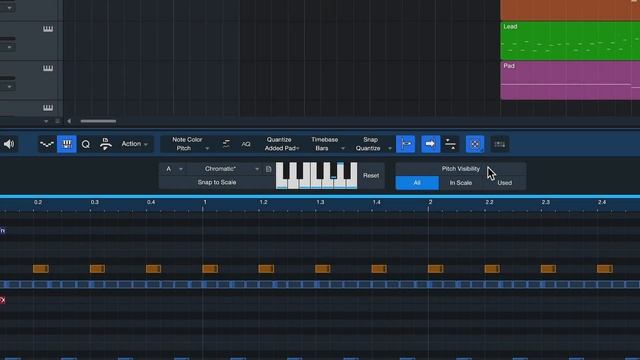Screen dimensions: 640x360
Task: Click ruler position 1.3
Action: (320, 202)
